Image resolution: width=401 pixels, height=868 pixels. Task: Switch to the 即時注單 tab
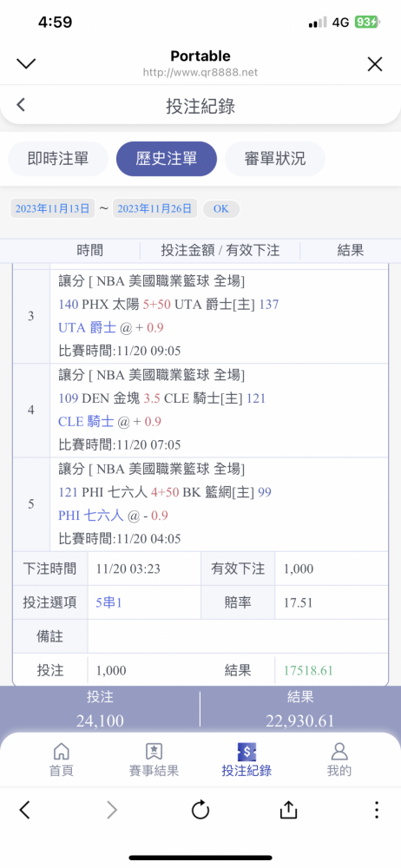coord(58,159)
